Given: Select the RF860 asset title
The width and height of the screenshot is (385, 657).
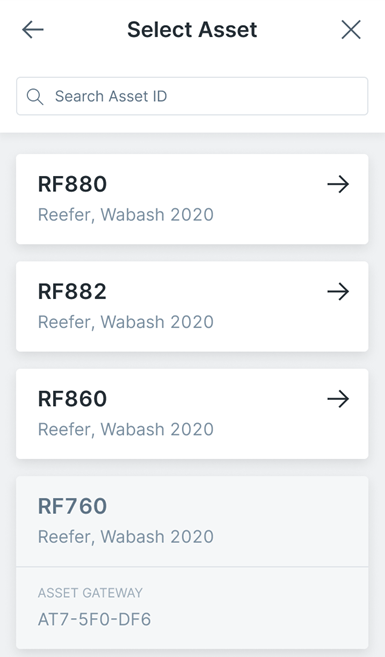Looking at the screenshot, I should [x=72, y=399].
